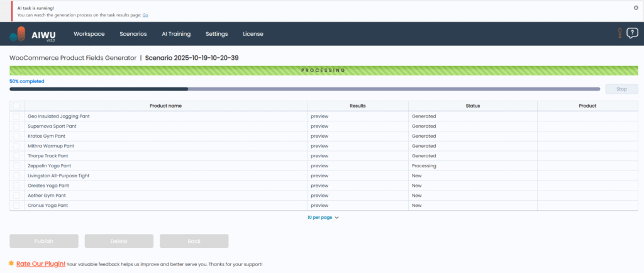Click the Publish button
The image size is (644, 273).
44,241
